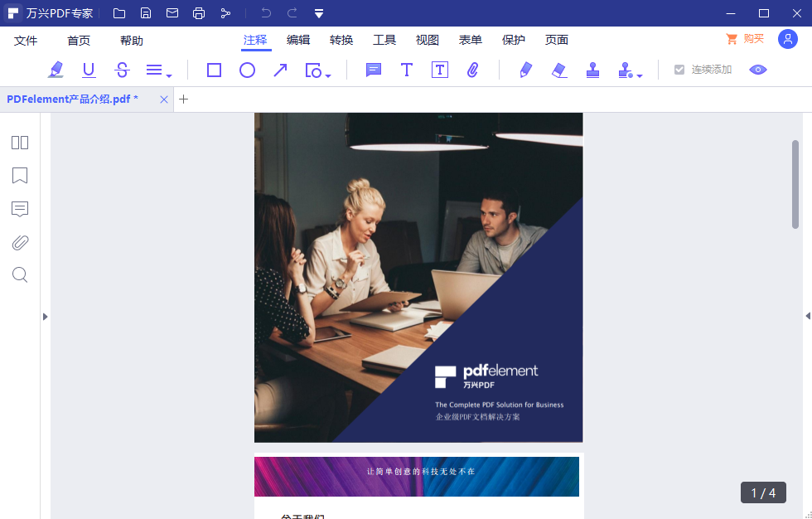Open the quick access toolbar dropdown
The width and height of the screenshot is (812, 519).
[319, 13]
